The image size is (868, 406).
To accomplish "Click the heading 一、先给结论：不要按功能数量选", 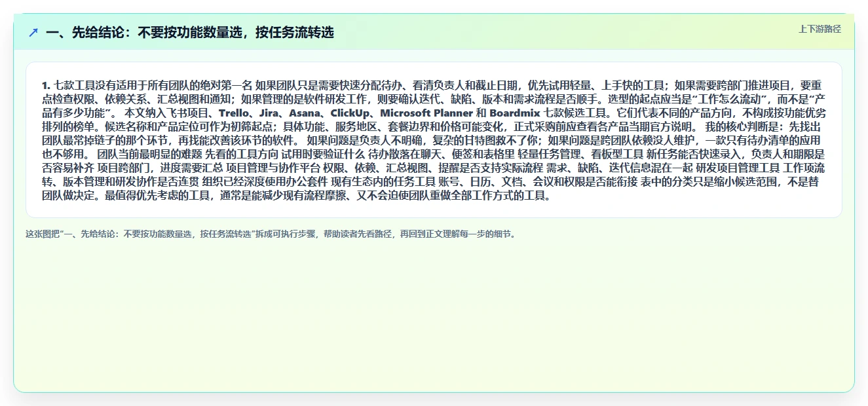I will coord(190,32).
